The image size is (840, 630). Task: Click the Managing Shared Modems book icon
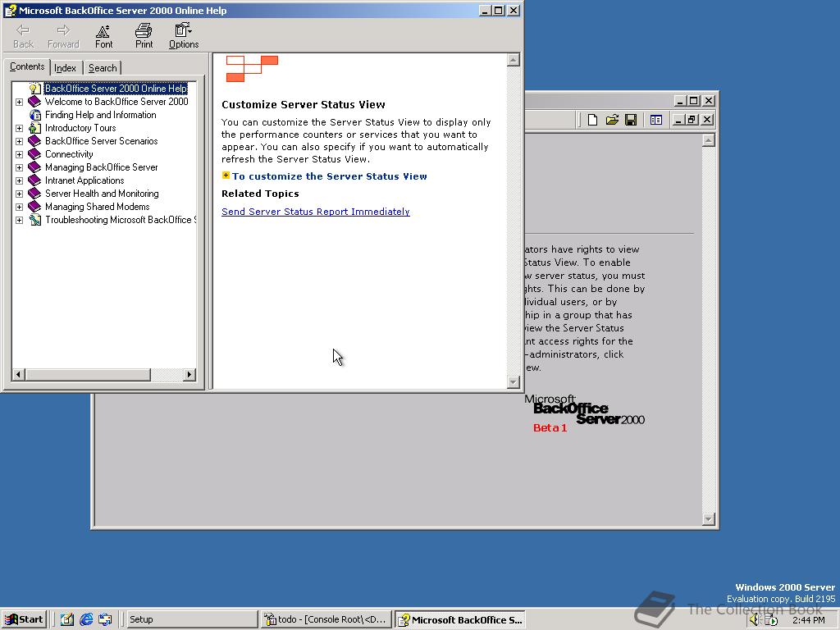click(34, 206)
